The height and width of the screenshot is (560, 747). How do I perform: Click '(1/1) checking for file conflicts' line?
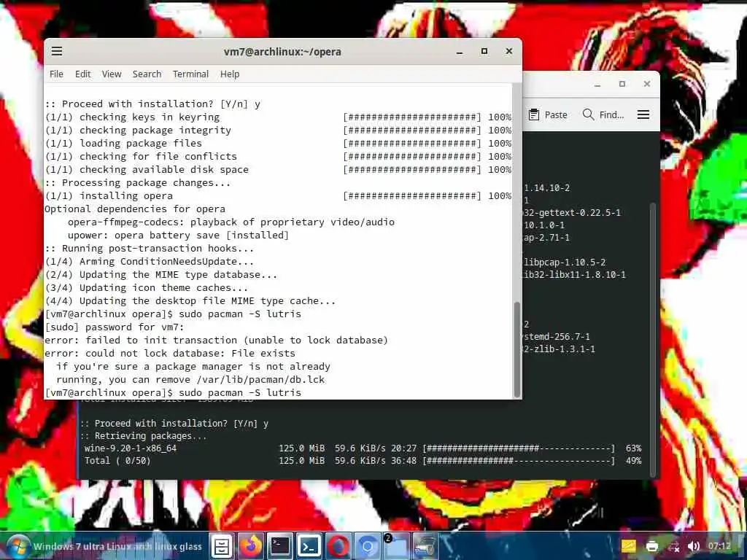(278, 157)
